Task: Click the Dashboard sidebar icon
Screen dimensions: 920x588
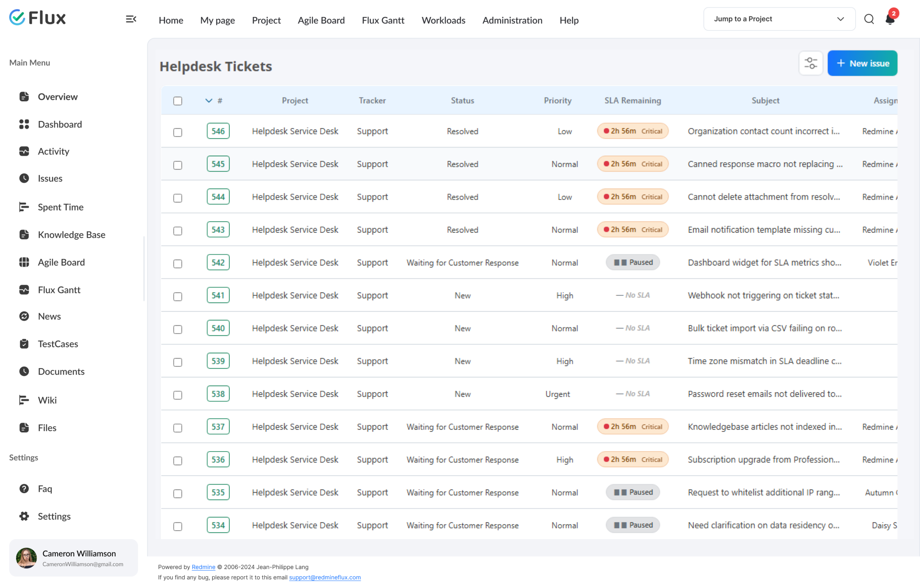Action: point(24,124)
